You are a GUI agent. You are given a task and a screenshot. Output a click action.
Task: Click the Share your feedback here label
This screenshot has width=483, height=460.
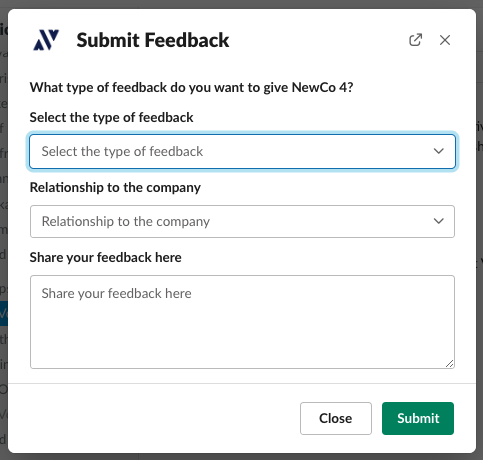point(106,258)
